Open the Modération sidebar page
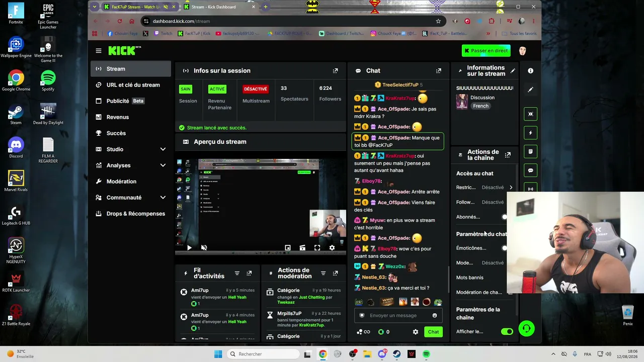The height and width of the screenshot is (362, 644). [131, 182]
